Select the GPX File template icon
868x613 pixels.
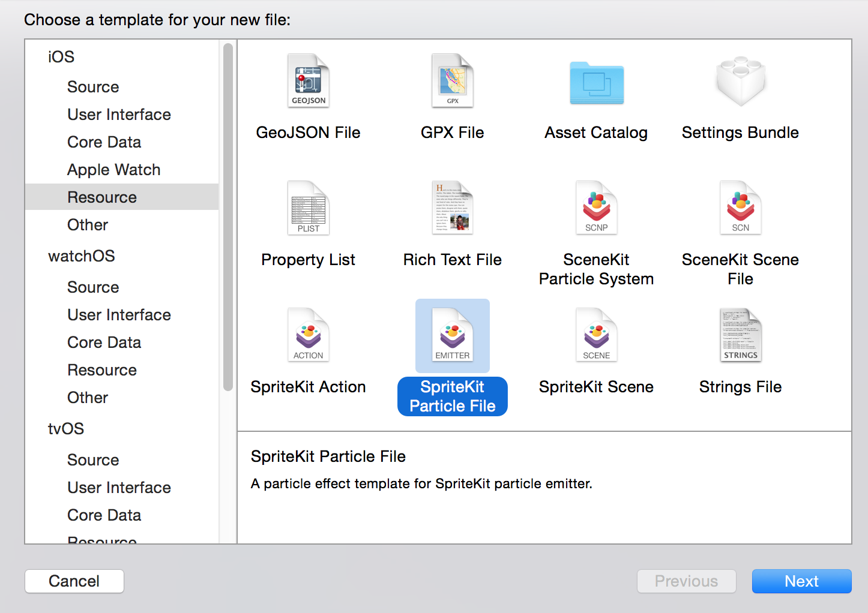[453, 81]
